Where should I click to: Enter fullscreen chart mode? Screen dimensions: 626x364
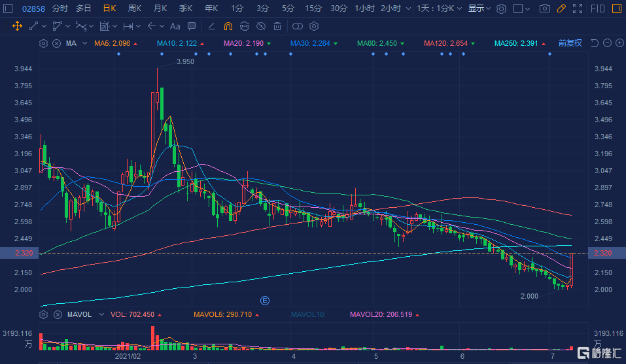click(578, 8)
